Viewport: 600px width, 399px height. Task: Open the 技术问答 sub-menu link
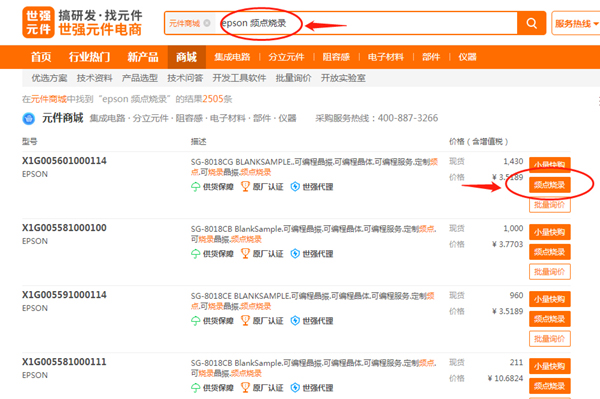point(185,78)
